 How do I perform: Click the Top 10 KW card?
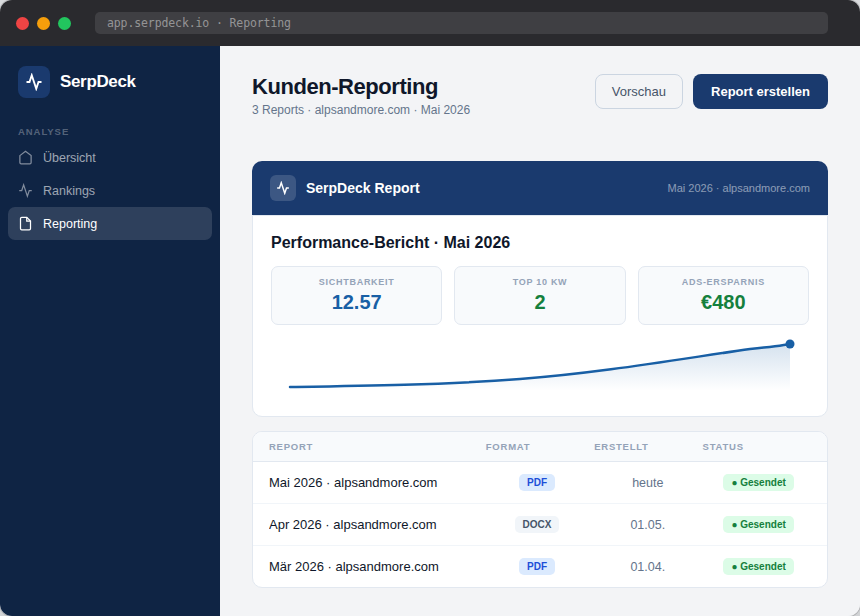click(x=540, y=296)
